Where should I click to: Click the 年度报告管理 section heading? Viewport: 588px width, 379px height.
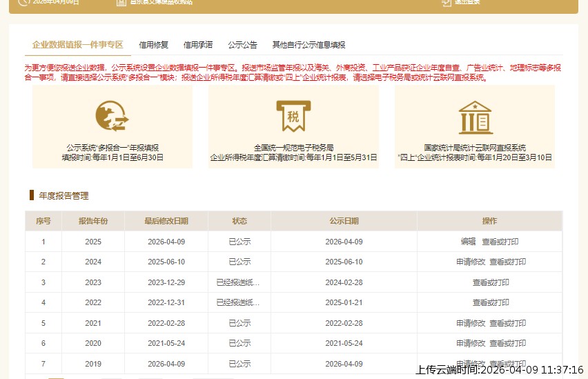[63, 196]
